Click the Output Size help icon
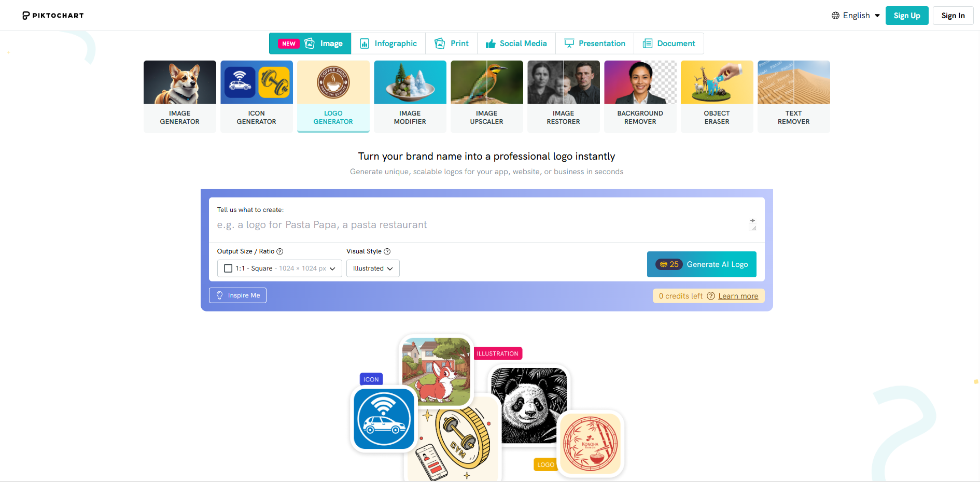Image resolution: width=980 pixels, height=482 pixels. (280, 251)
